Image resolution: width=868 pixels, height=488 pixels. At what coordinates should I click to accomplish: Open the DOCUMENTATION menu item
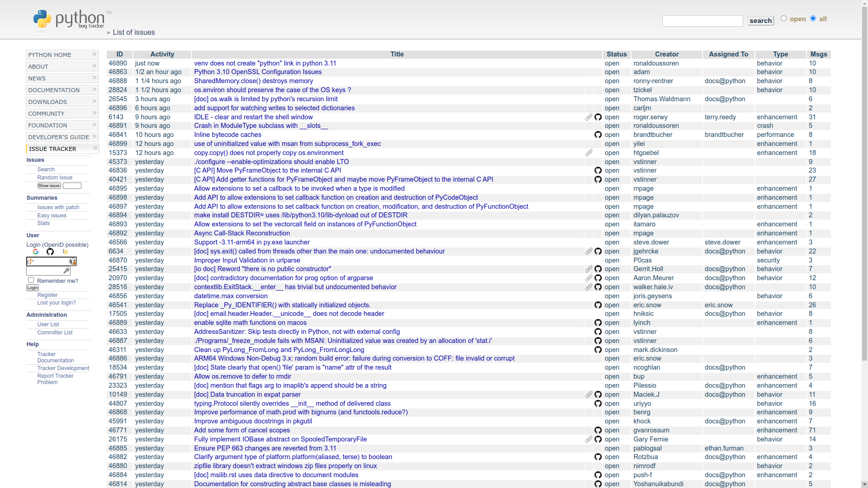62,90
